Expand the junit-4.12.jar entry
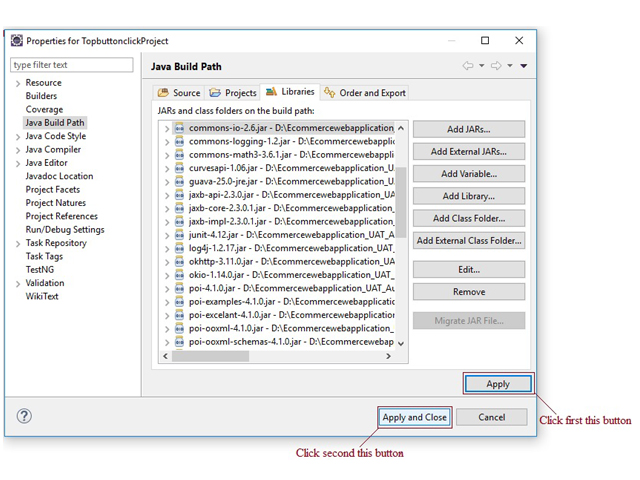The image size is (640, 480). tap(167, 236)
